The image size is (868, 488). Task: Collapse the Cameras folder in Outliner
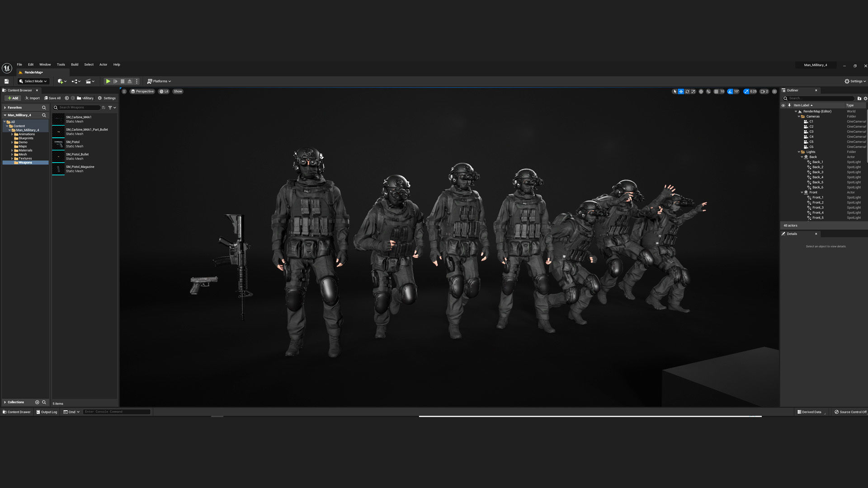click(x=799, y=117)
